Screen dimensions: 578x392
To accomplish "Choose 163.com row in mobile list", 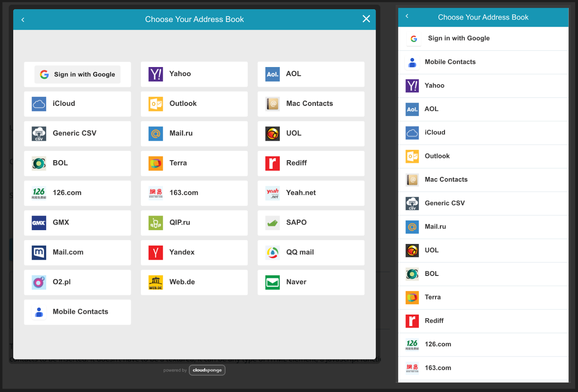I will (483, 368).
